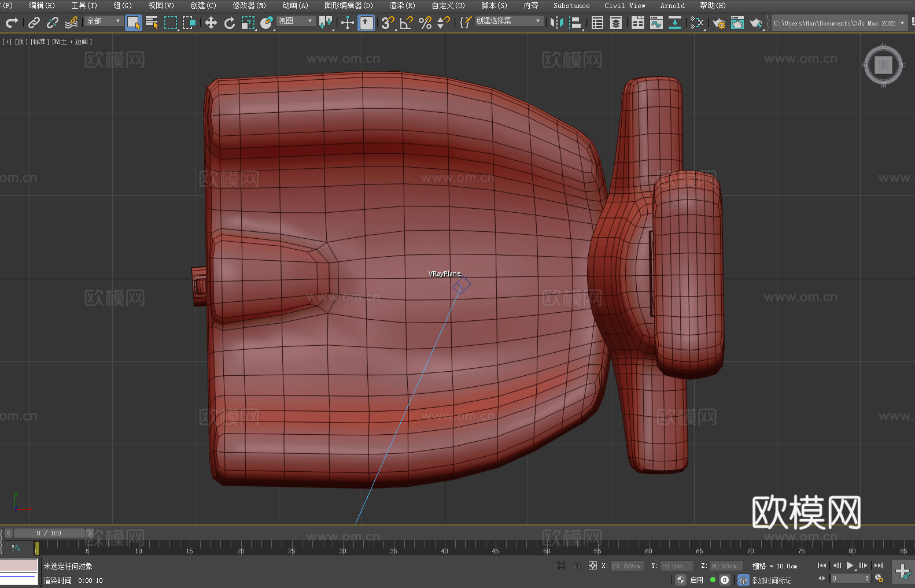Open Rendered Frame Window icon
The image size is (915, 588).
click(x=737, y=23)
